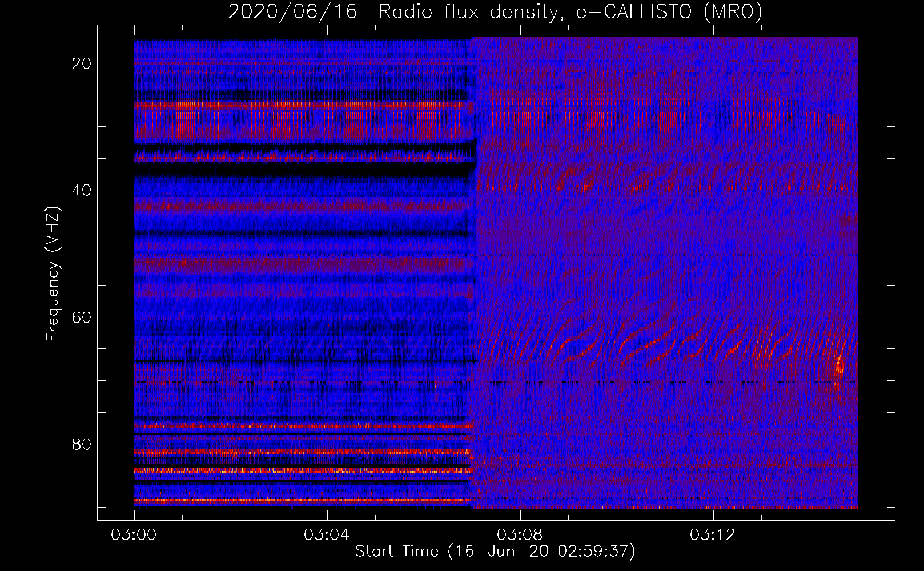Click the 20 MHz frequency tick label
Screen dimensions: 924x571
(82, 63)
